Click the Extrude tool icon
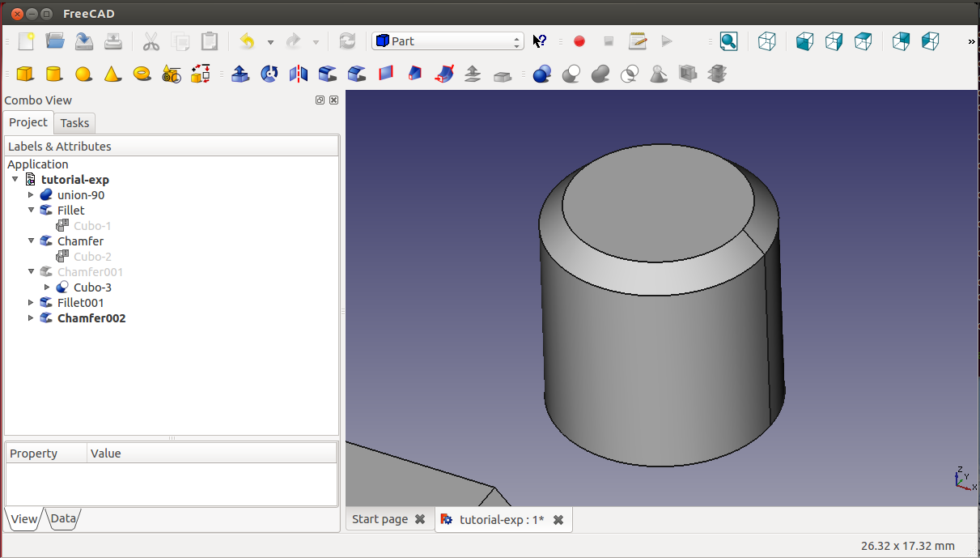 (x=240, y=75)
